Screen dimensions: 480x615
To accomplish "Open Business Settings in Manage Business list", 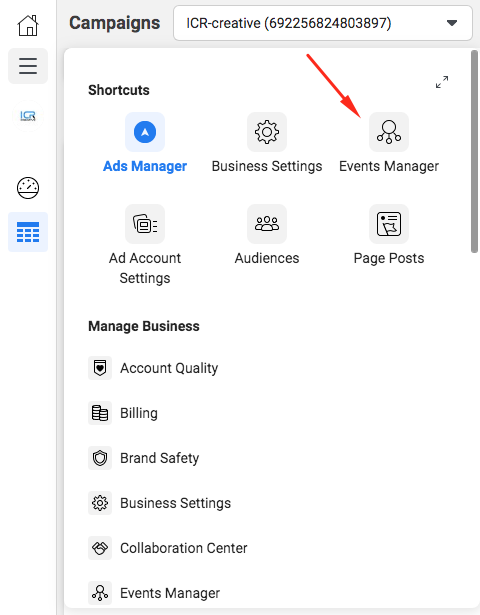I will (x=160, y=503).
